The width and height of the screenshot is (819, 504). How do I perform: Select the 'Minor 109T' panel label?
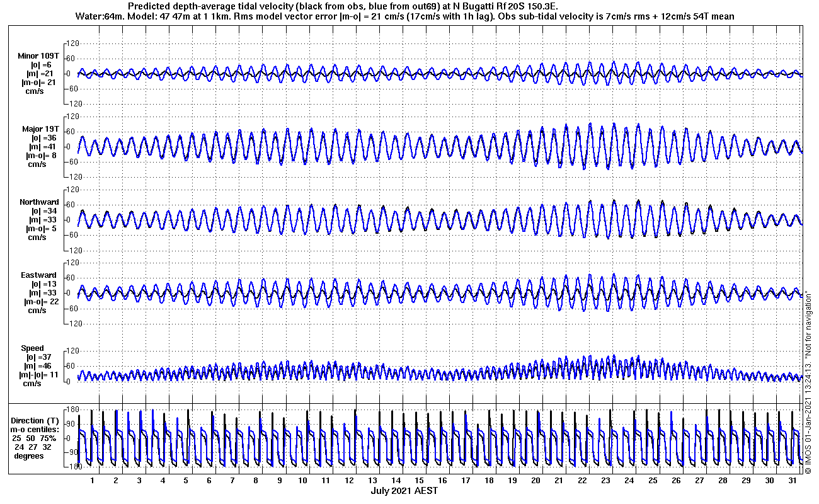point(38,56)
